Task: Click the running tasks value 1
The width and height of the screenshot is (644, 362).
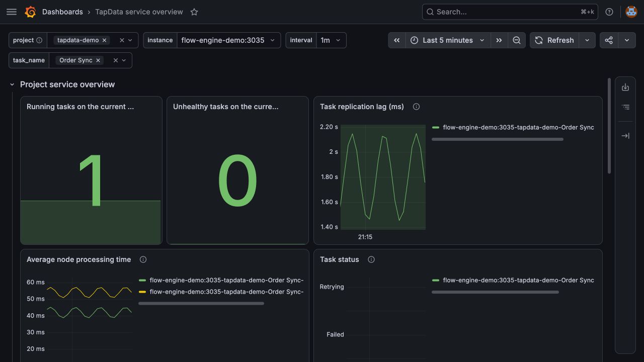Action: [91, 180]
